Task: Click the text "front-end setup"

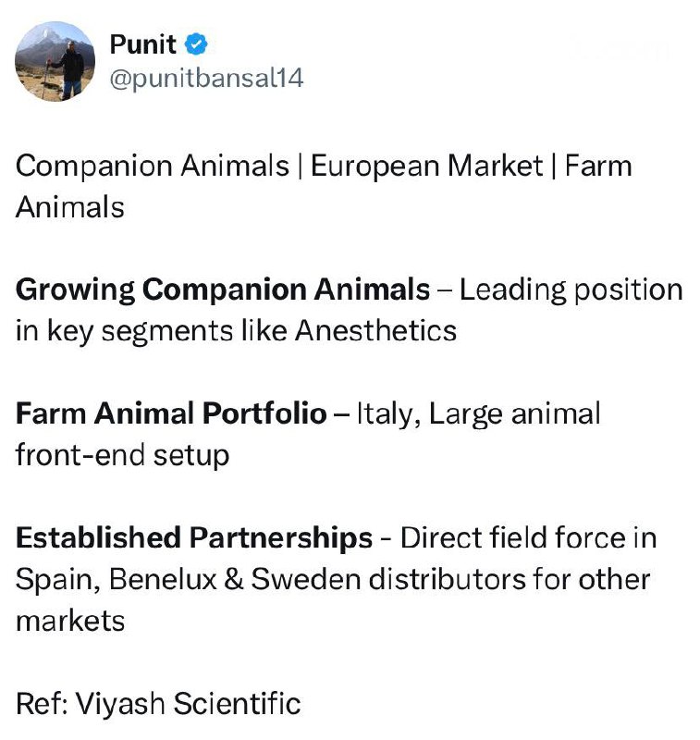Action: click(122, 454)
